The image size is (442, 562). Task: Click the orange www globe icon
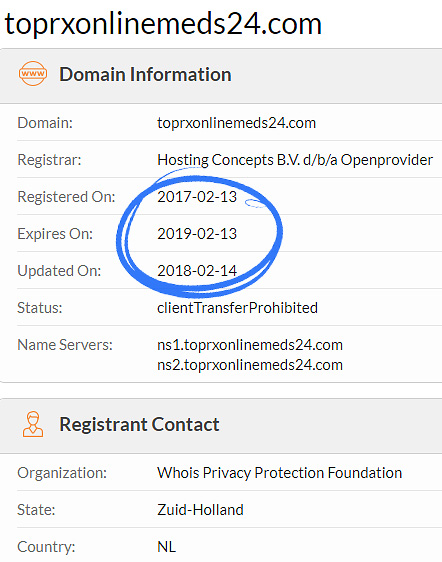coord(33,73)
